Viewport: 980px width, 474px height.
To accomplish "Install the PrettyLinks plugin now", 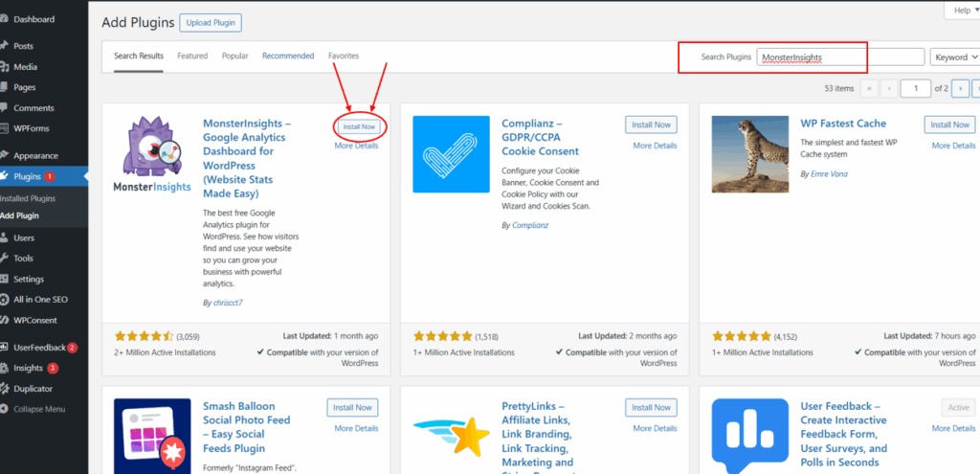I will 651,407.
